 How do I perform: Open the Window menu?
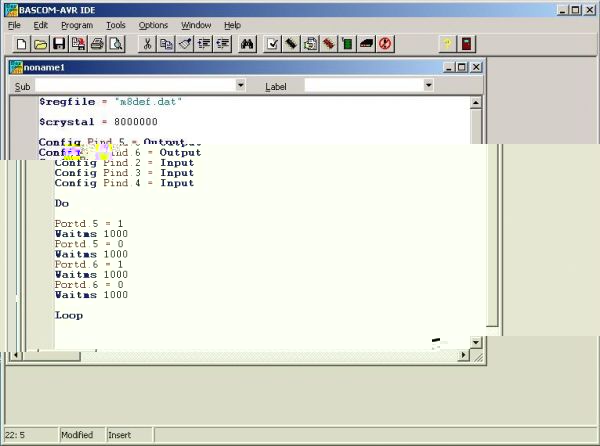tap(196, 25)
